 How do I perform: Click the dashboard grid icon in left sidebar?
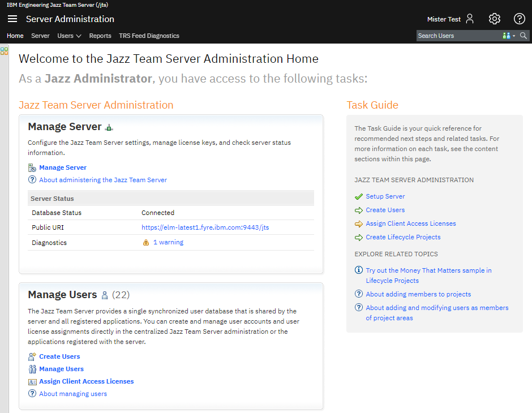point(4,51)
